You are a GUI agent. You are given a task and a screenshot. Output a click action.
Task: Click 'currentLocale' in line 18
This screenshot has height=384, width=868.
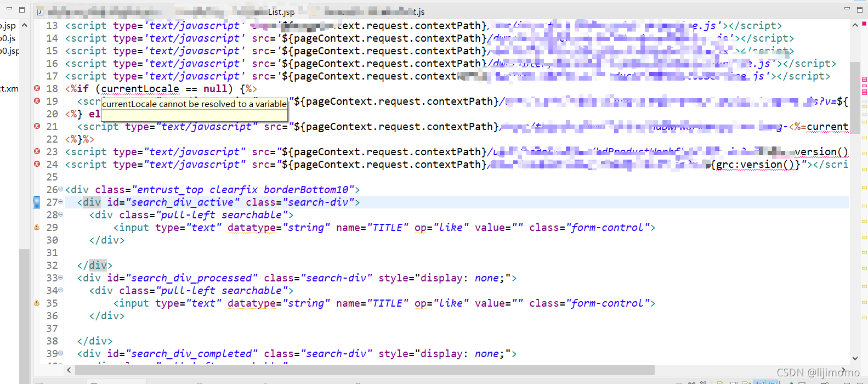(x=140, y=88)
